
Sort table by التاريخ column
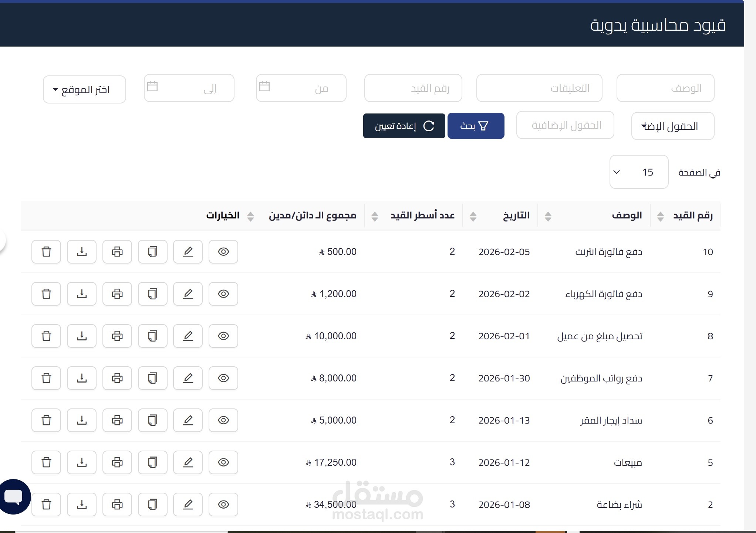coord(473,216)
